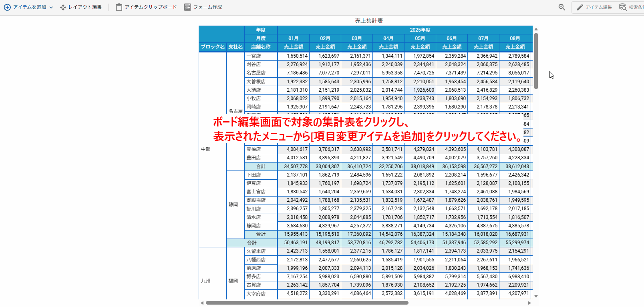
Task: Select the 九州 block name cell
Action: 205,281
